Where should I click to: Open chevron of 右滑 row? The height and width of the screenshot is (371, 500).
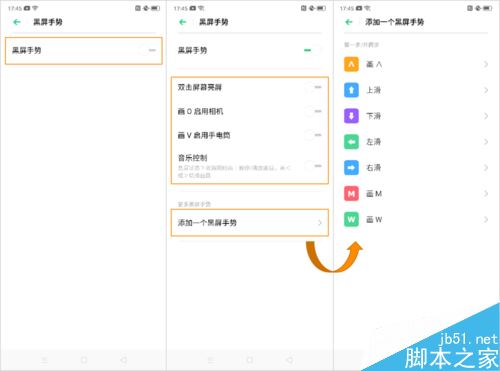pos(486,168)
